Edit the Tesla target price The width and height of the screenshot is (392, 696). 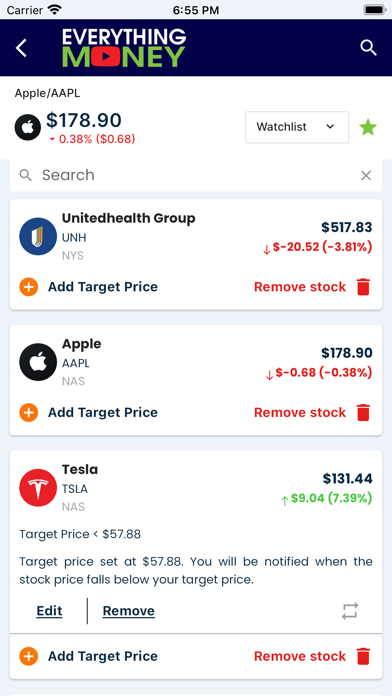coord(49,611)
